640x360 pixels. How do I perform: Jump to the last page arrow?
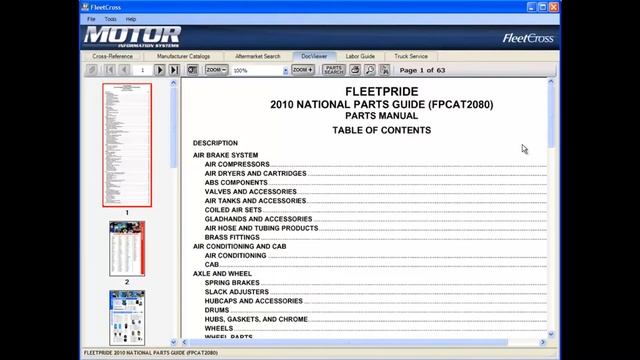pyautogui.click(x=174, y=70)
